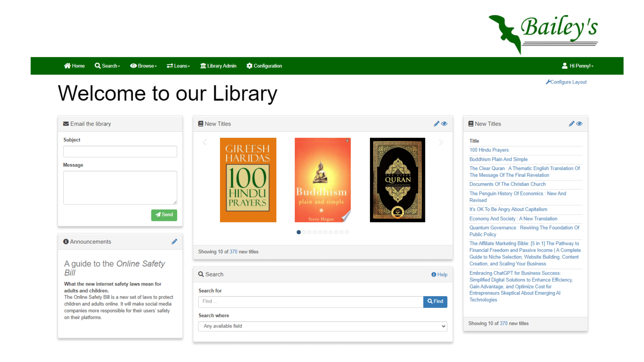Toggle the eye icon on the carousel New Titles panel
The image size is (644, 362).
click(444, 124)
